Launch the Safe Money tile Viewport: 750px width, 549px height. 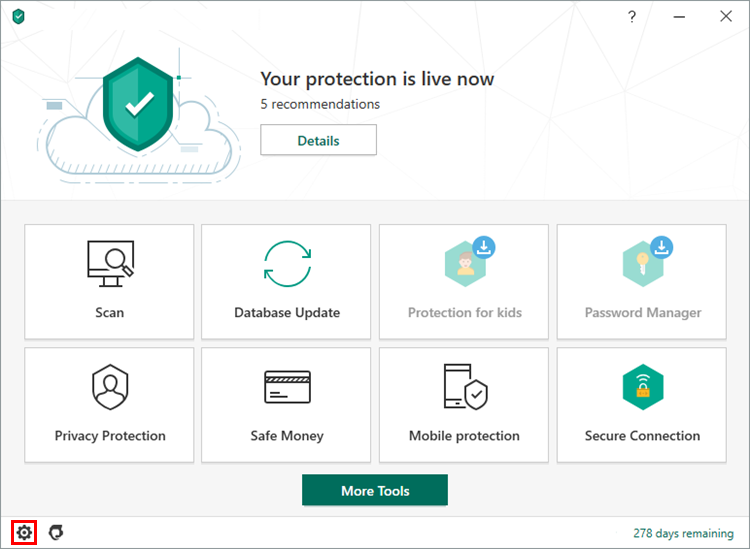click(x=286, y=405)
